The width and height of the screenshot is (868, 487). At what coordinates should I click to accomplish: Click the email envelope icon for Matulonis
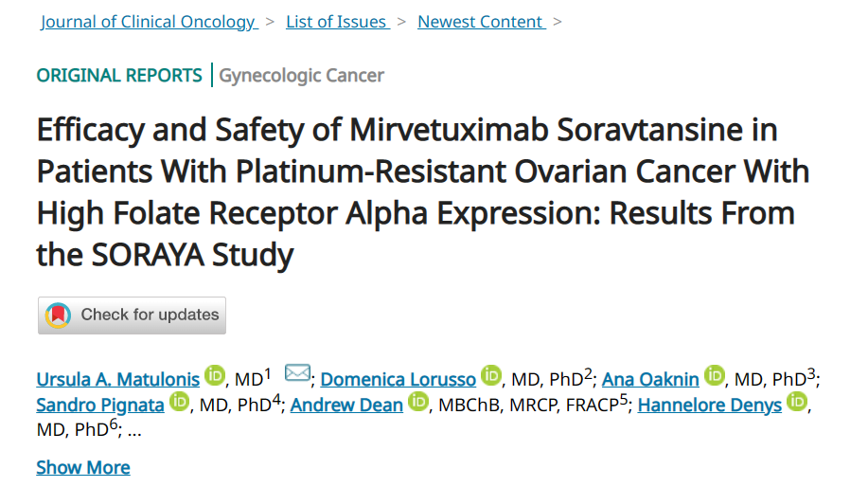[x=297, y=374]
